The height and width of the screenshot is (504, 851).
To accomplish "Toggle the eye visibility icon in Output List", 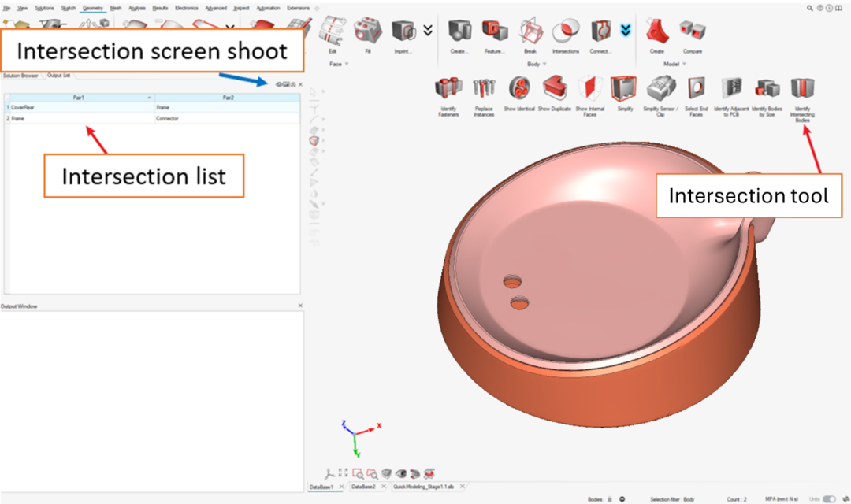I will [279, 84].
